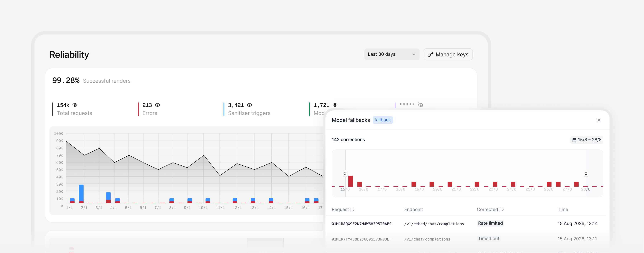Click the Sanitizer triggers label
The width and height of the screenshot is (644, 253).
pyautogui.click(x=249, y=113)
